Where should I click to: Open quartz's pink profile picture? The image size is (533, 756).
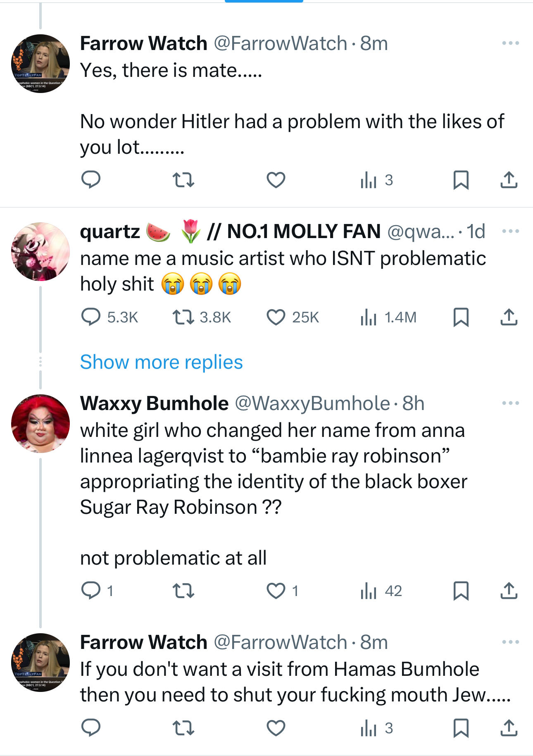click(x=40, y=252)
